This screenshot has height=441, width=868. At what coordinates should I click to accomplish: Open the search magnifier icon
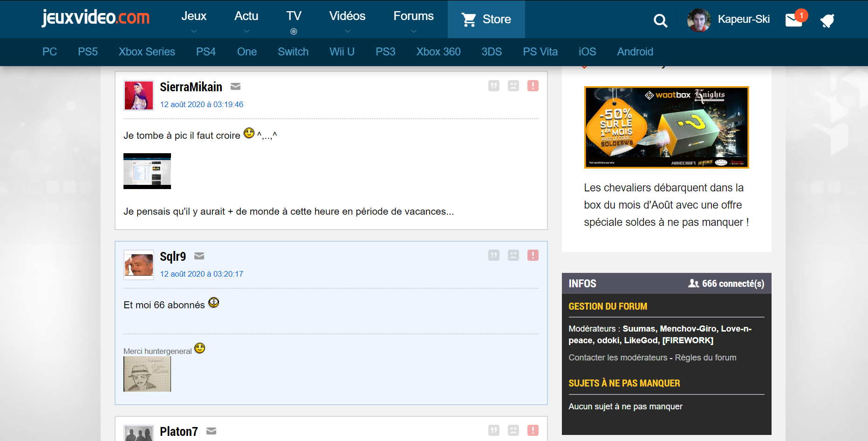click(660, 20)
